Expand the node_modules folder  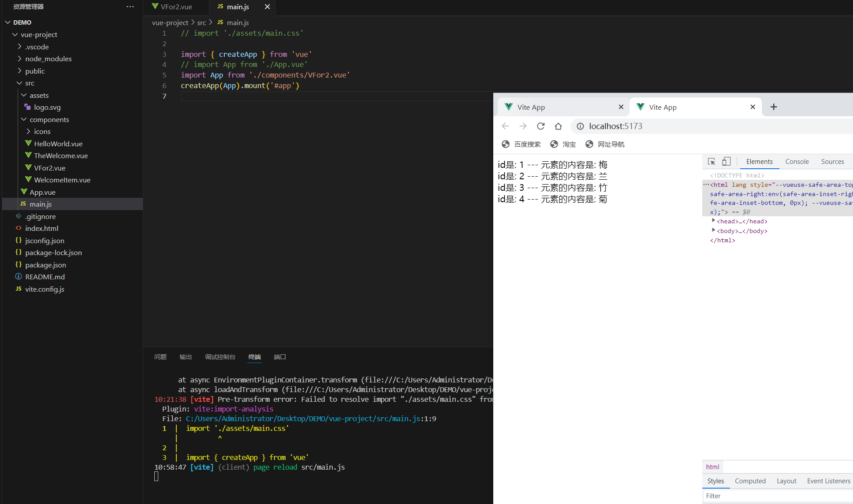(19, 59)
